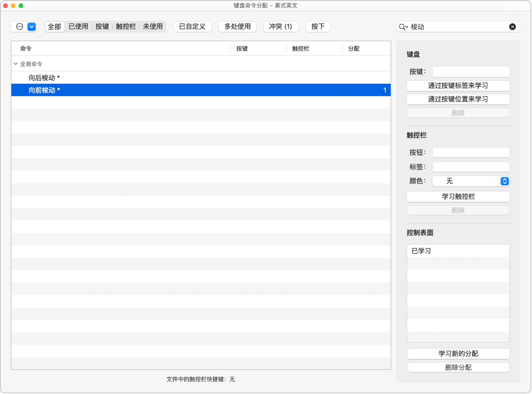Open the 颜色 pop-up currently set to 无
The width and height of the screenshot is (532, 394).
coord(471,181)
